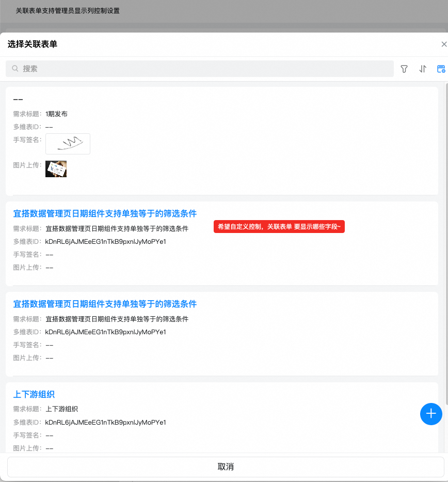Click the 选择关联表单 dialog heading
The image size is (448, 482).
[x=33, y=44]
